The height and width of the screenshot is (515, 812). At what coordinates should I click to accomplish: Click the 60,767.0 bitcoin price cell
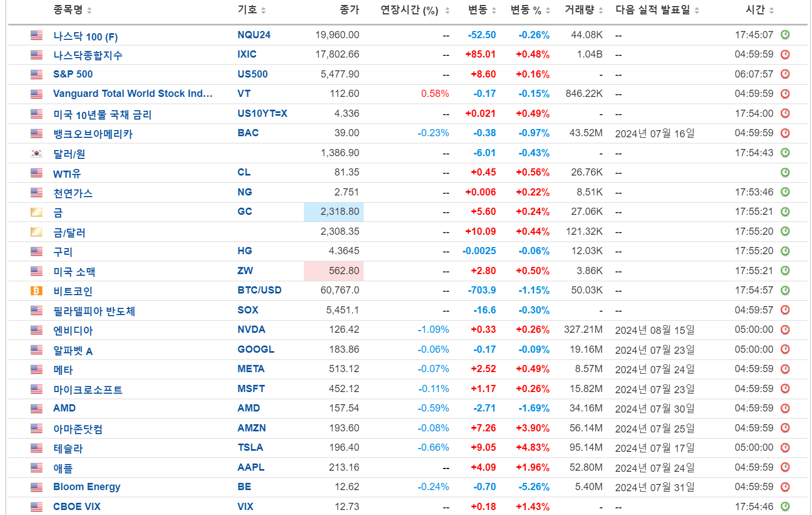tap(340, 290)
